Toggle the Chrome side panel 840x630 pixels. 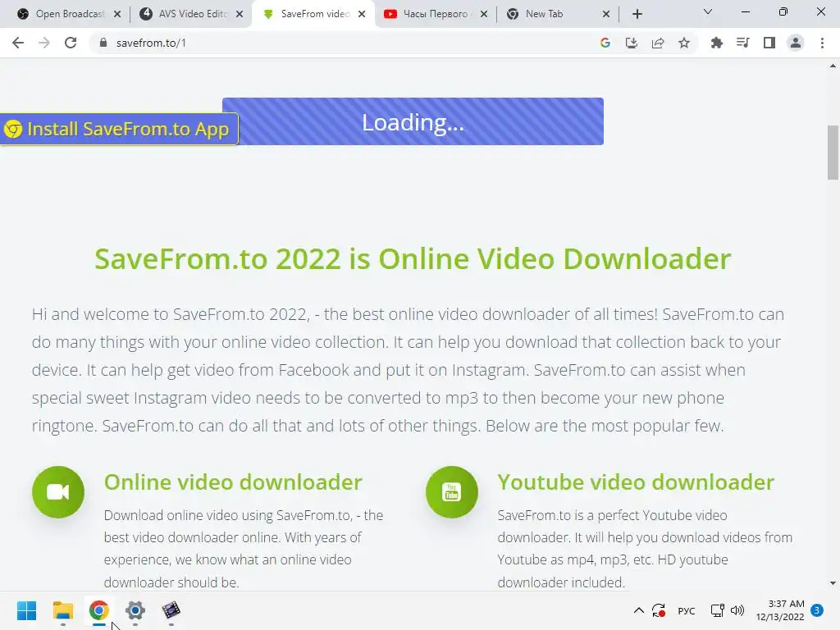click(769, 43)
